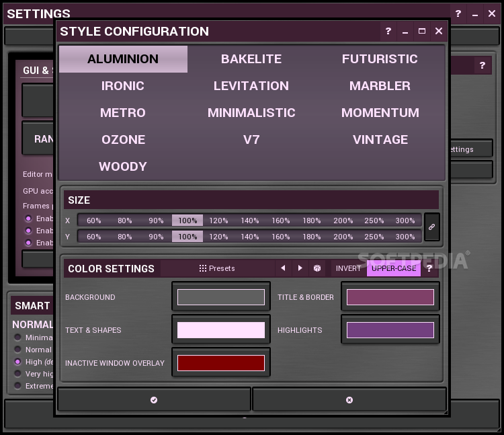Open Color Settings help question mark

coord(429,268)
